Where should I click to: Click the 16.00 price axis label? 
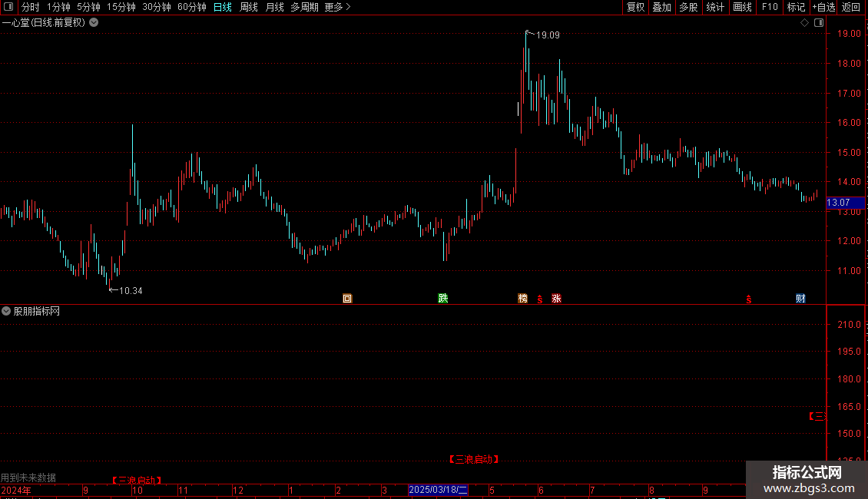[849, 122]
